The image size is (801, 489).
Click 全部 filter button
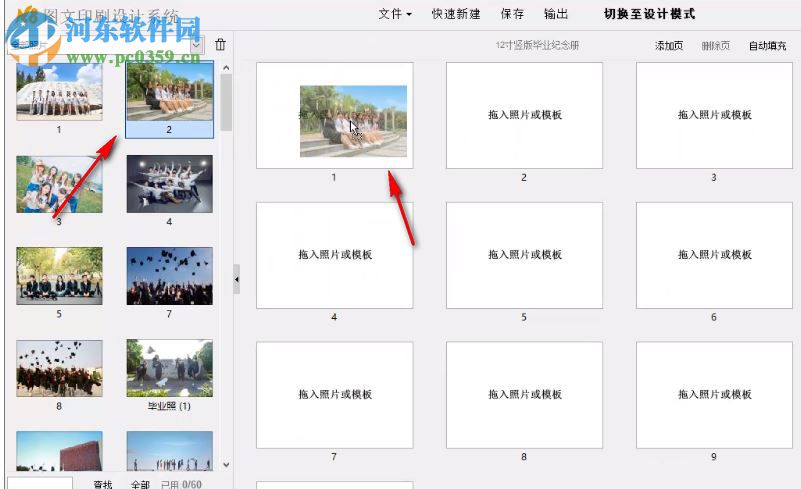tap(140, 483)
